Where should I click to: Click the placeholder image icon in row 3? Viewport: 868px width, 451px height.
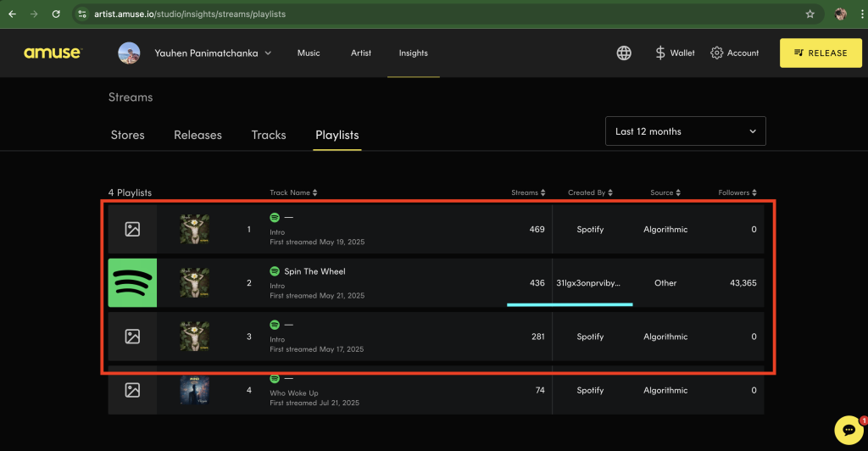(132, 337)
